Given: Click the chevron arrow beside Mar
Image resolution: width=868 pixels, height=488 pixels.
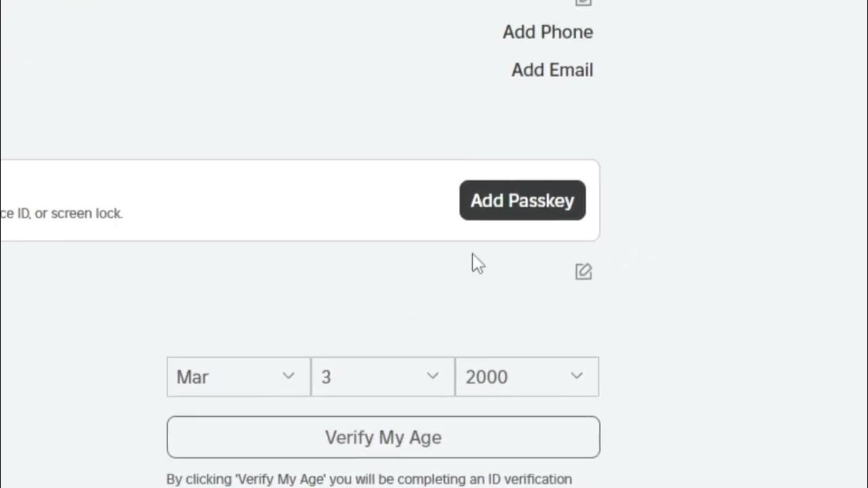Looking at the screenshot, I should [288, 376].
